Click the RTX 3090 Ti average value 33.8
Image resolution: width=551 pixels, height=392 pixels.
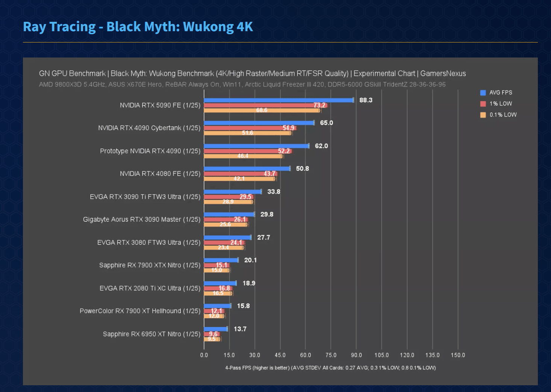[274, 192]
